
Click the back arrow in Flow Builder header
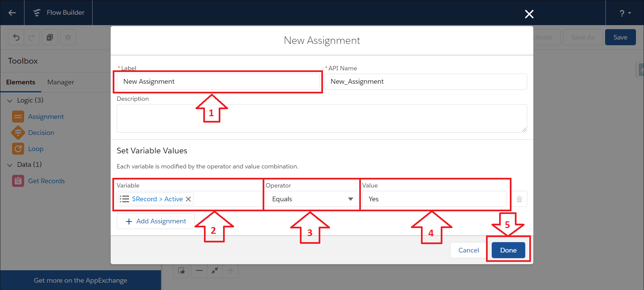coord(12,13)
